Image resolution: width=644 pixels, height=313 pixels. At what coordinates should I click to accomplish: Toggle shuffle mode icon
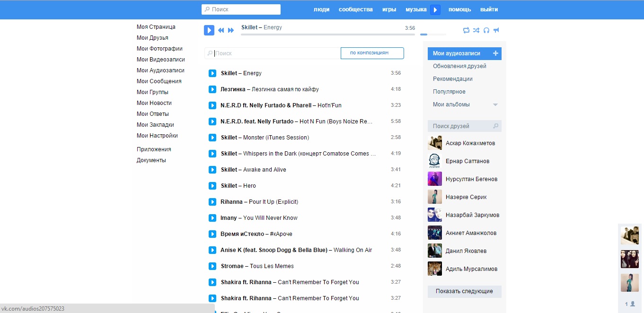click(476, 30)
